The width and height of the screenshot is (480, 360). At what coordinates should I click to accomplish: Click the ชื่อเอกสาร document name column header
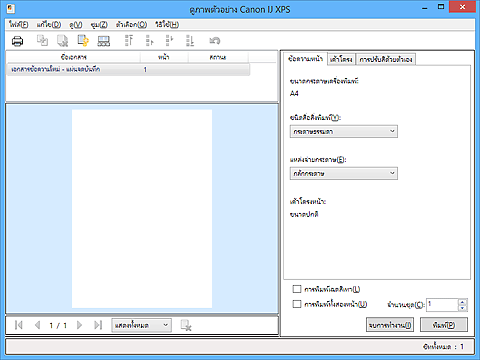coord(73,57)
